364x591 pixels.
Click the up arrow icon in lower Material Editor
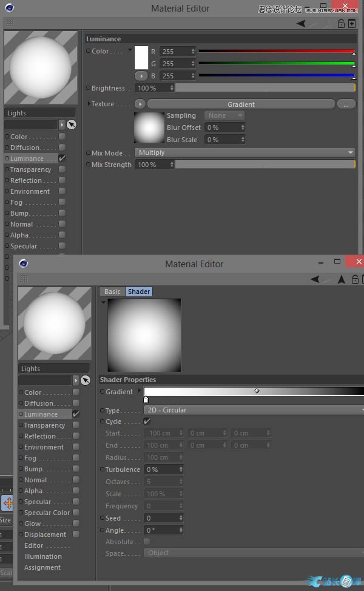pos(342,279)
